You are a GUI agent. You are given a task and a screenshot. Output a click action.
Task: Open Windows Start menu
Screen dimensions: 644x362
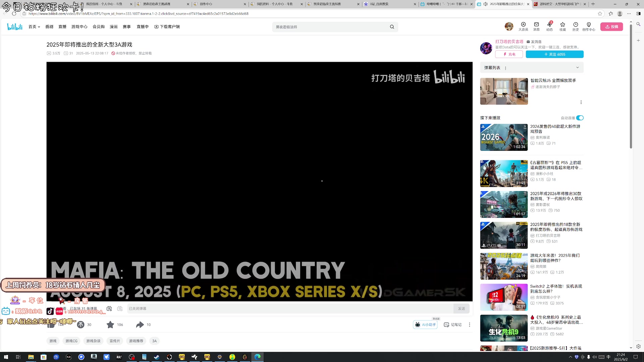[x=6, y=357]
